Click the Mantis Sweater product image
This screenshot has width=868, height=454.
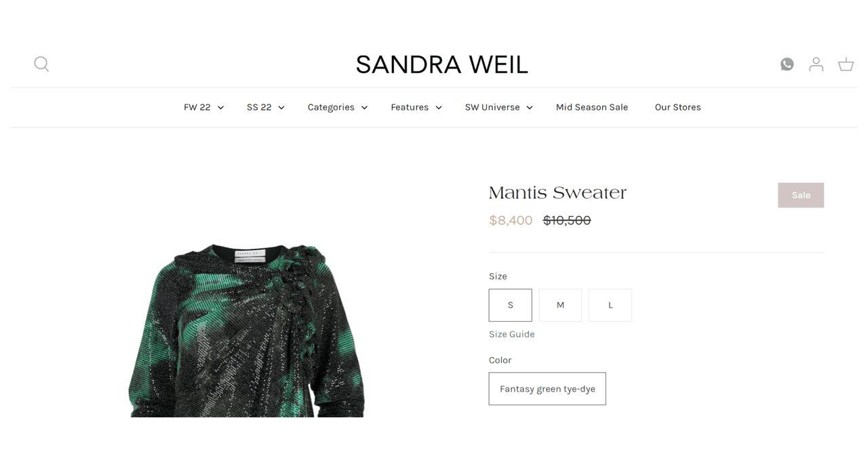[247, 330]
